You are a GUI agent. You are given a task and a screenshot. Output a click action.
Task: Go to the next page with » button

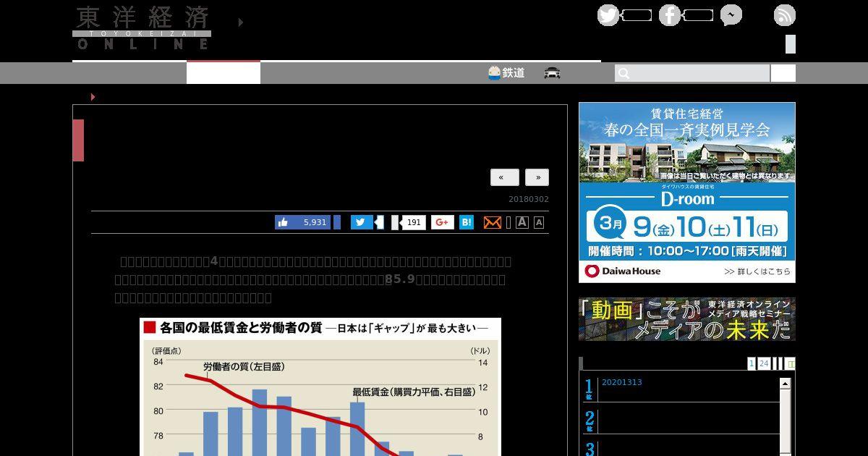[x=537, y=177]
